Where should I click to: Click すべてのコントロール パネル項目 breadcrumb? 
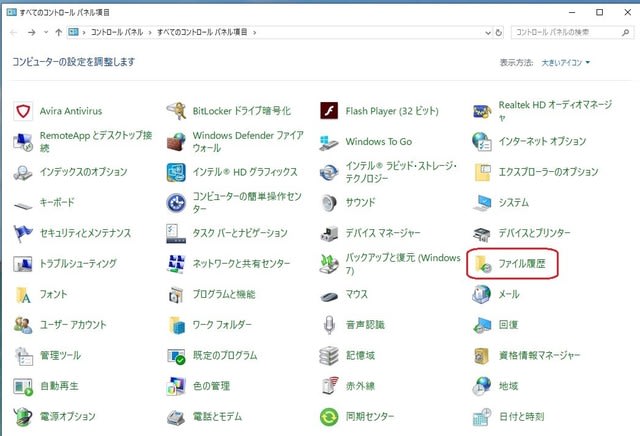pyautogui.click(x=202, y=32)
